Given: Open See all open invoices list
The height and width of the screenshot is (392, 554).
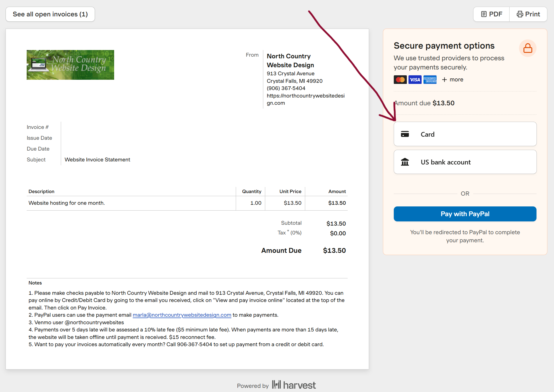Looking at the screenshot, I should (50, 14).
